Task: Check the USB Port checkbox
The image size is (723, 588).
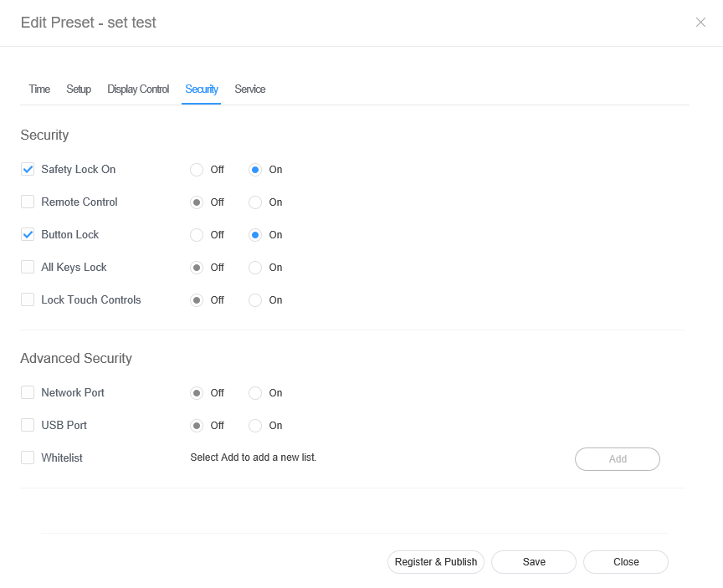Action: [x=28, y=426]
